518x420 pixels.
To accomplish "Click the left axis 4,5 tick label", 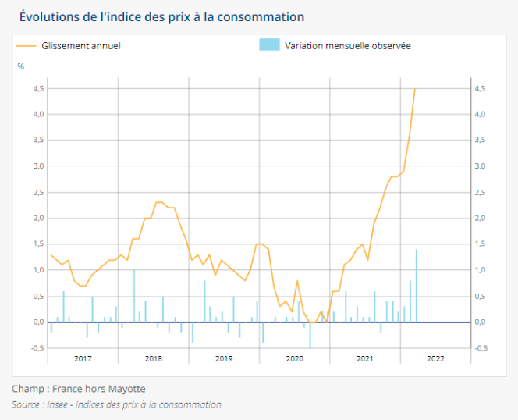I will tap(38, 89).
